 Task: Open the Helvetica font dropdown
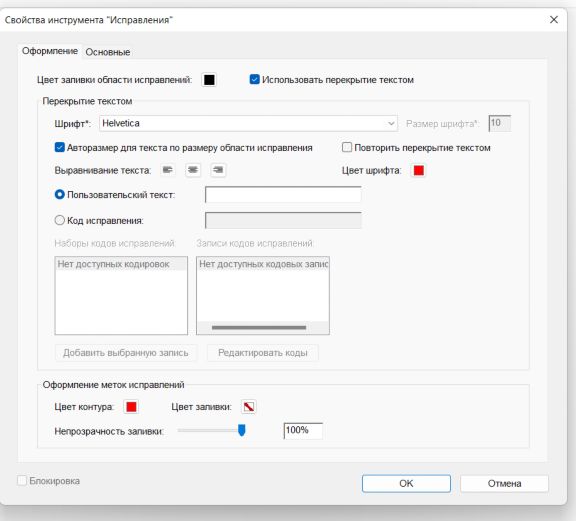[248, 123]
